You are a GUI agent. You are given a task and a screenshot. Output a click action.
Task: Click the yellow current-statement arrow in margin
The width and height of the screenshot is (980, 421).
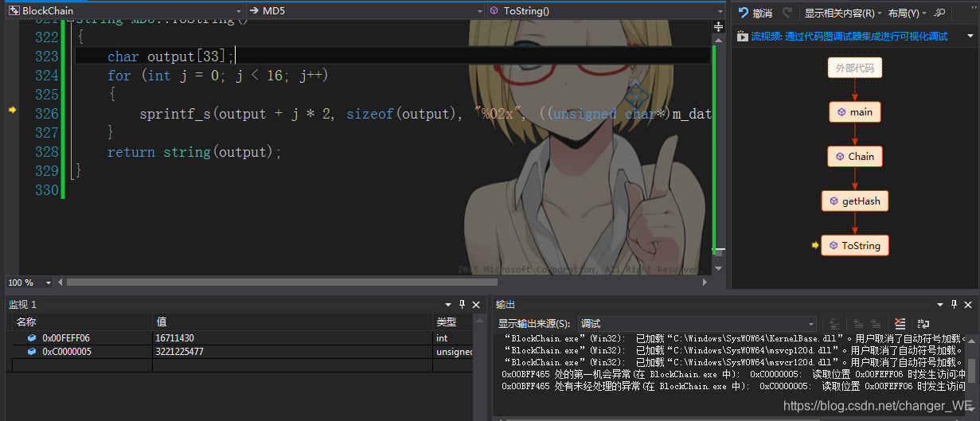[12, 111]
